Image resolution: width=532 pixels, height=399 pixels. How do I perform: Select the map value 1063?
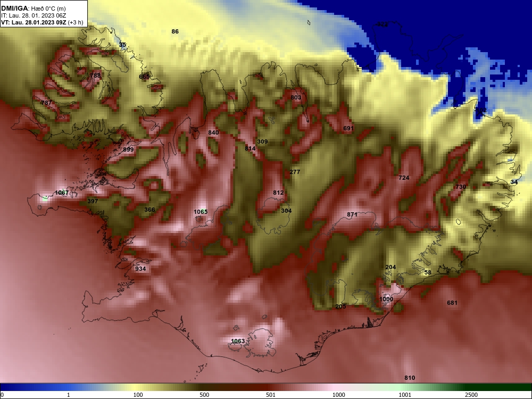pyautogui.click(x=238, y=341)
